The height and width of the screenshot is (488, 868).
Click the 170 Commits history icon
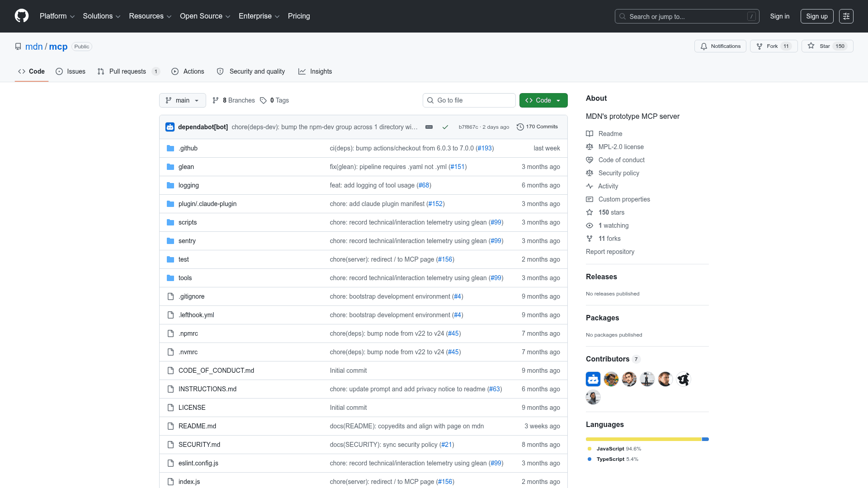(x=520, y=127)
